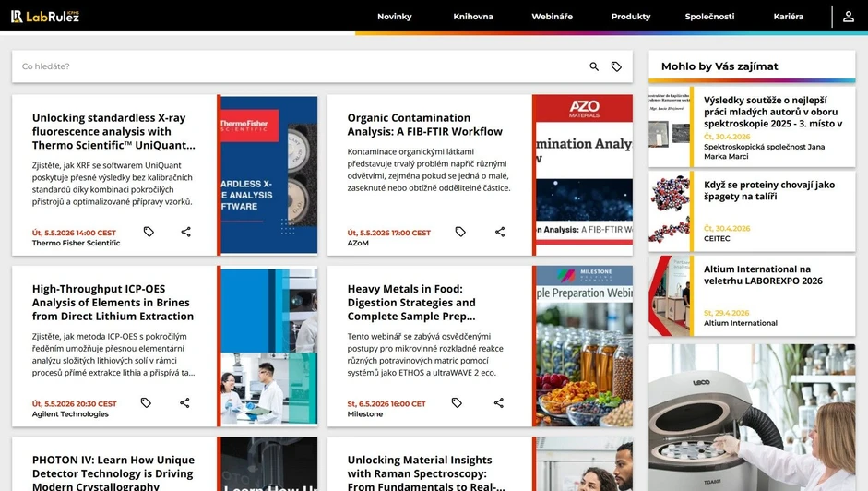Image resolution: width=868 pixels, height=491 pixels.
Task: Click thumbnail of spectroscopy competition article
Action: click(x=670, y=126)
